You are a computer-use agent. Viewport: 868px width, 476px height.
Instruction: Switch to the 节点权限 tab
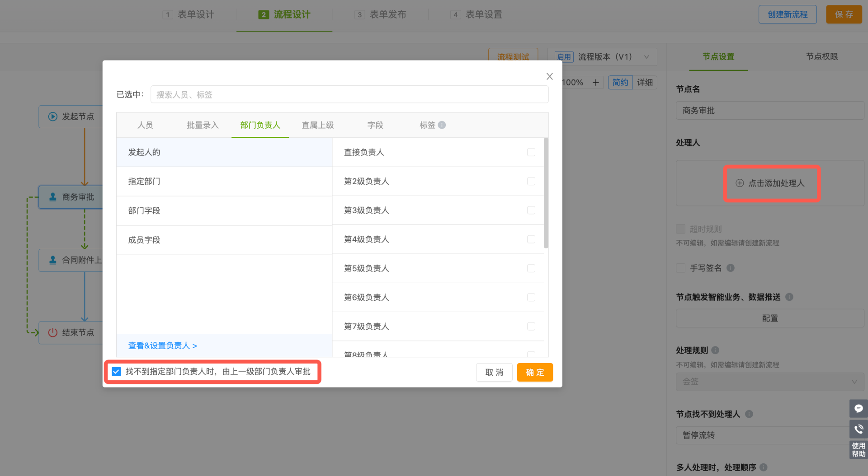821,56
